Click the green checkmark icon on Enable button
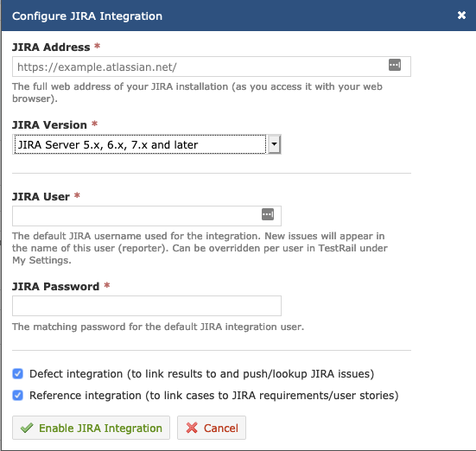Image resolution: width=476 pixels, height=451 pixels. click(27, 428)
